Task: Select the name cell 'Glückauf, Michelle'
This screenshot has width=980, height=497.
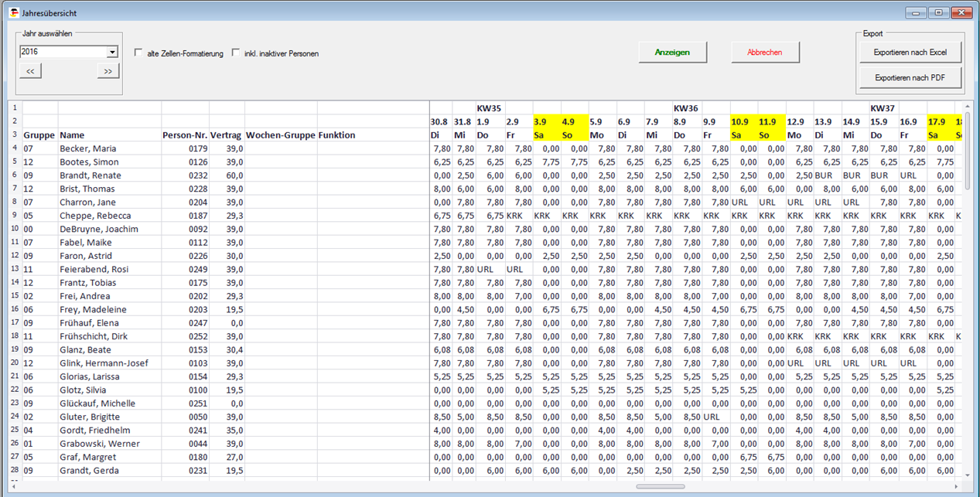Action: coord(110,403)
